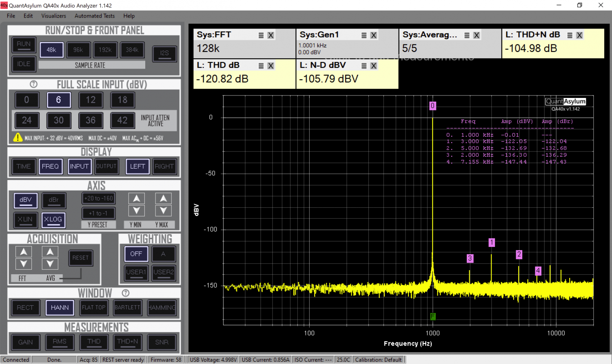Image resolution: width=612 pixels, height=364 pixels.
Task: Open the L: THD dB tile menu
Action: pyautogui.click(x=261, y=66)
